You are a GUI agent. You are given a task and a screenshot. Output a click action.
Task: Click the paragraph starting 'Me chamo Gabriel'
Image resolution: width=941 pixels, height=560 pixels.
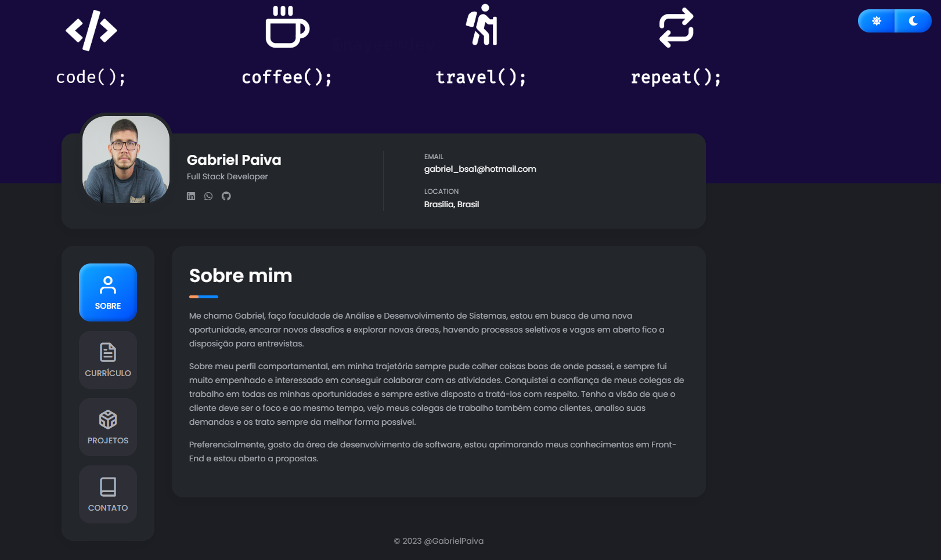pyautogui.click(x=427, y=330)
